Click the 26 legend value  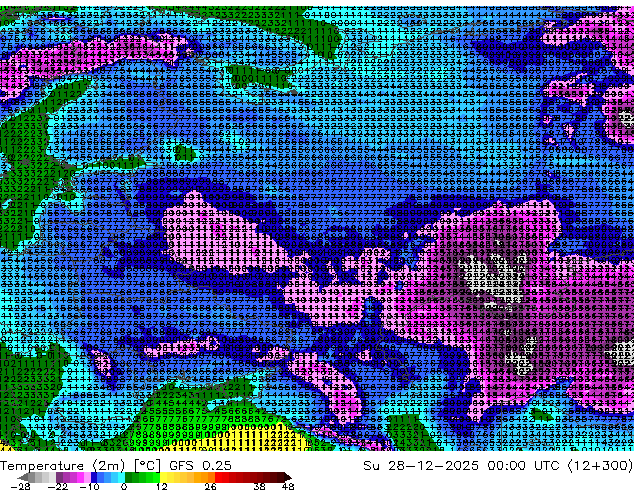click(x=210, y=486)
